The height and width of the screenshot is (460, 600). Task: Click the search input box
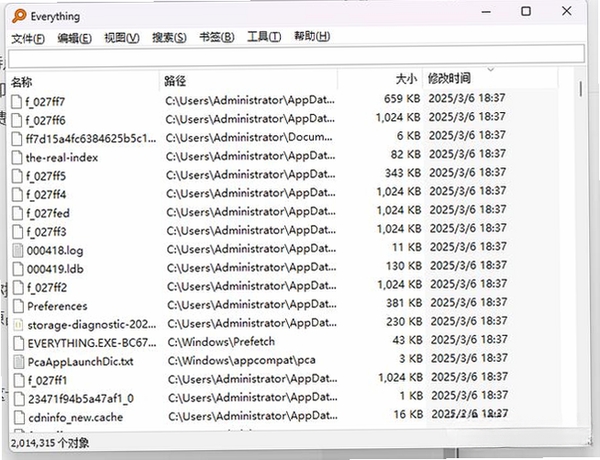tap(297, 55)
